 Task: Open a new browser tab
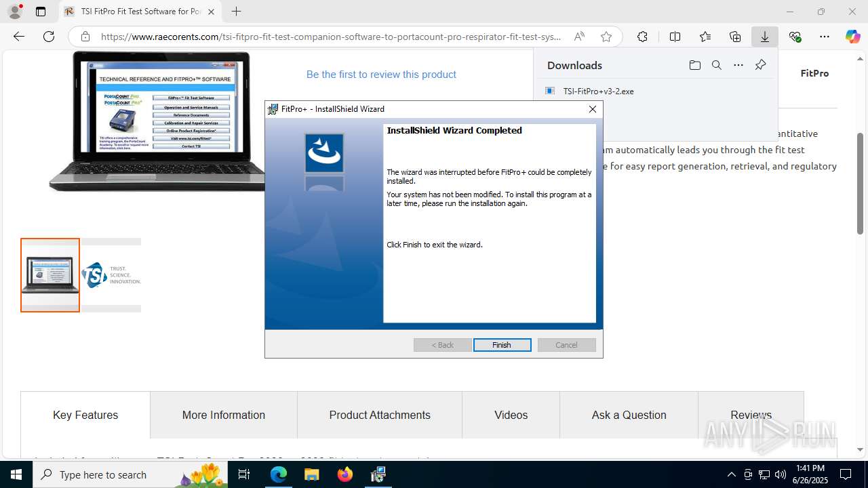click(236, 12)
